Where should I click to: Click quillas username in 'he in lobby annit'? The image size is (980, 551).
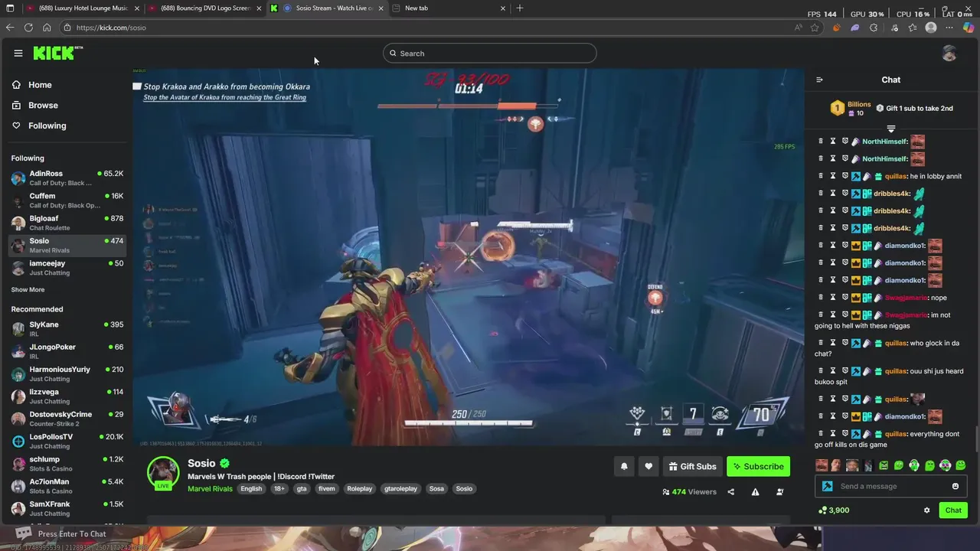pyautogui.click(x=896, y=176)
